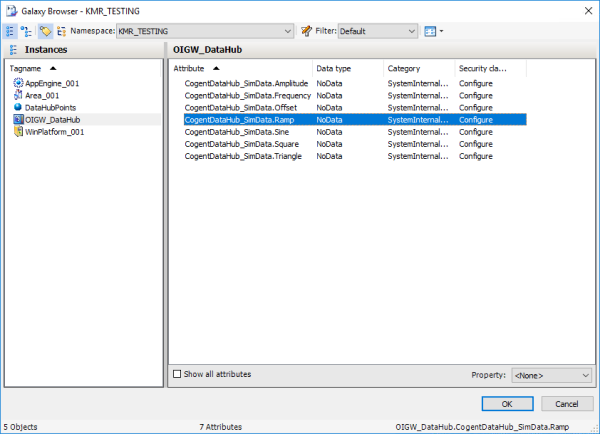Click status bar OIGW_DataHub.CogentDataHub_SimData.Ramp reference

pyautogui.click(x=482, y=427)
